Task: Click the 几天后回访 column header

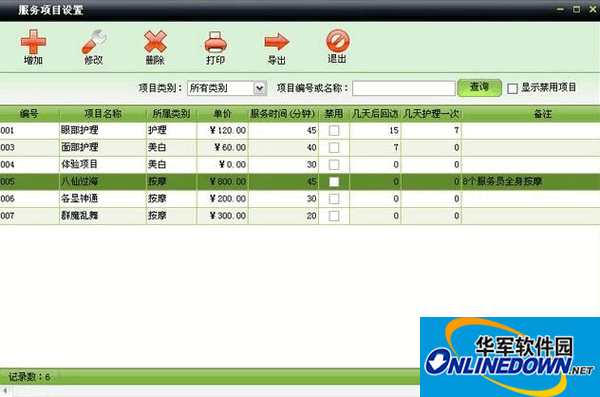Action: (x=375, y=114)
